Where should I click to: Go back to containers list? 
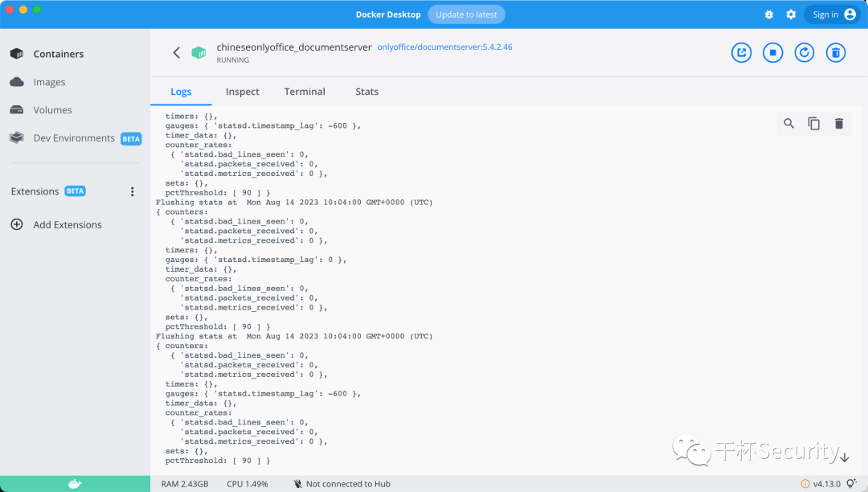click(x=177, y=52)
